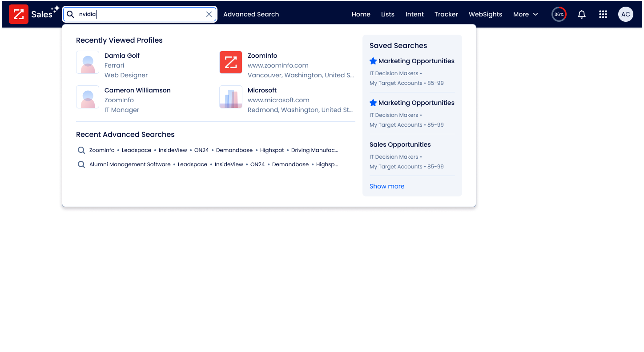The height and width of the screenshot is (352, 644).
Task: Click the Saved Searches heading
Action: click(x=398, y=45)
